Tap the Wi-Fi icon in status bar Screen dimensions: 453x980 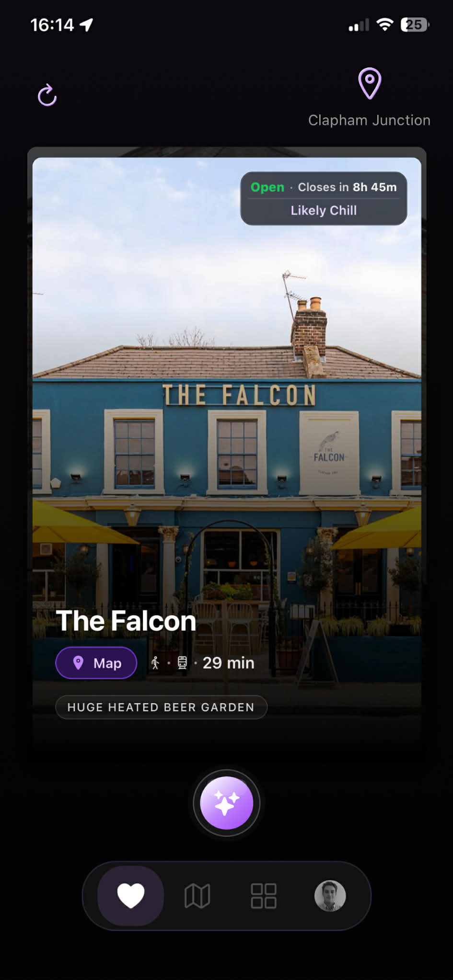(x=385, y=24)
